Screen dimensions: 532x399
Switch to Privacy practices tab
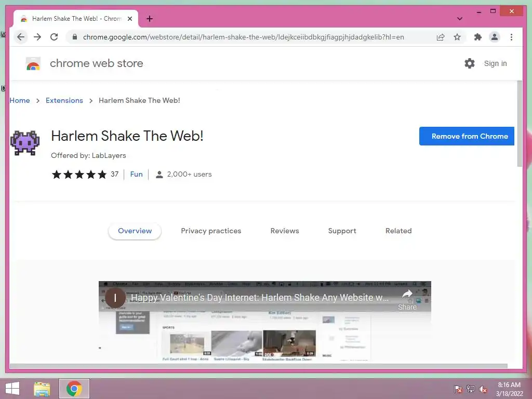point(211,231)
